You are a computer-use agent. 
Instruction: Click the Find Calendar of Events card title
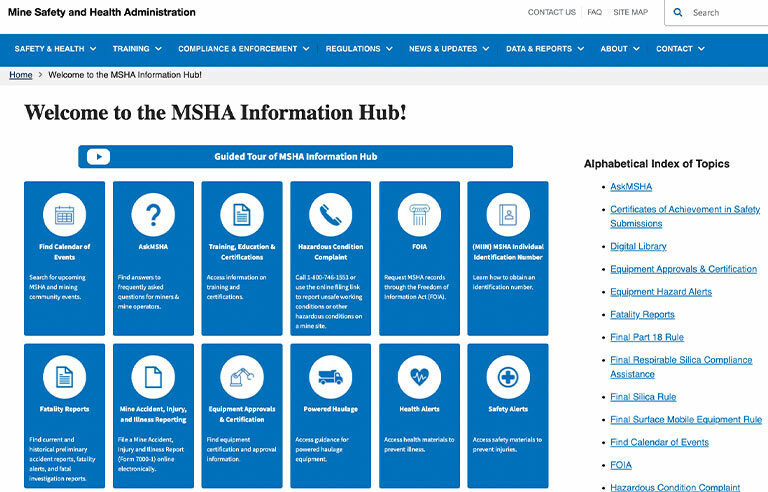[64, 252]
